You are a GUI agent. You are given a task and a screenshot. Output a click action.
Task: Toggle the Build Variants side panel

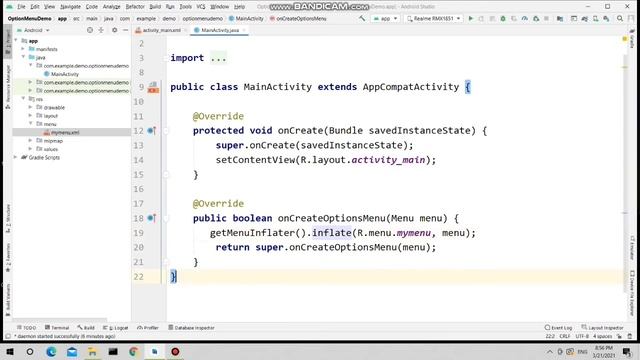click(8, 300)
